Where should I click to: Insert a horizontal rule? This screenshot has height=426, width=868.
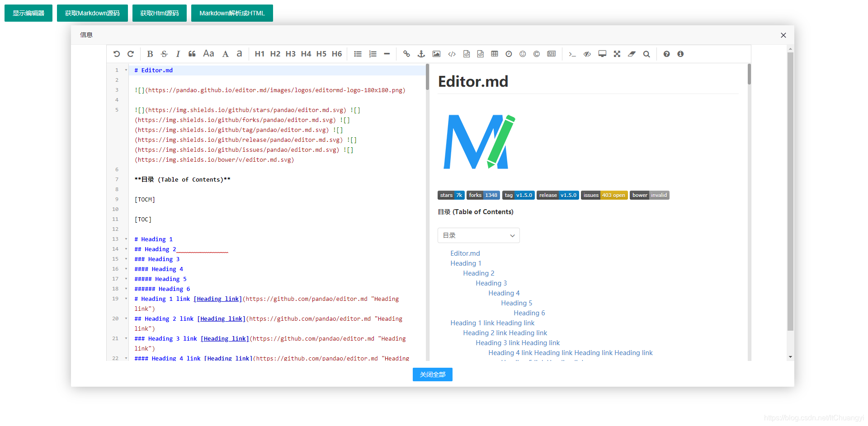[387, 54]
